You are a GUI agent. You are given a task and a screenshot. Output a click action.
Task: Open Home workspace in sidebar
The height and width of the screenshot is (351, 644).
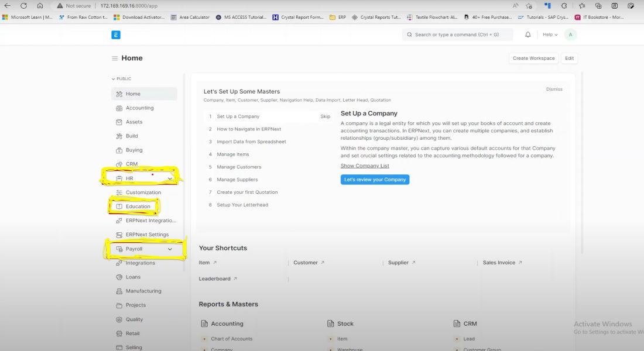tap(144, 94)
